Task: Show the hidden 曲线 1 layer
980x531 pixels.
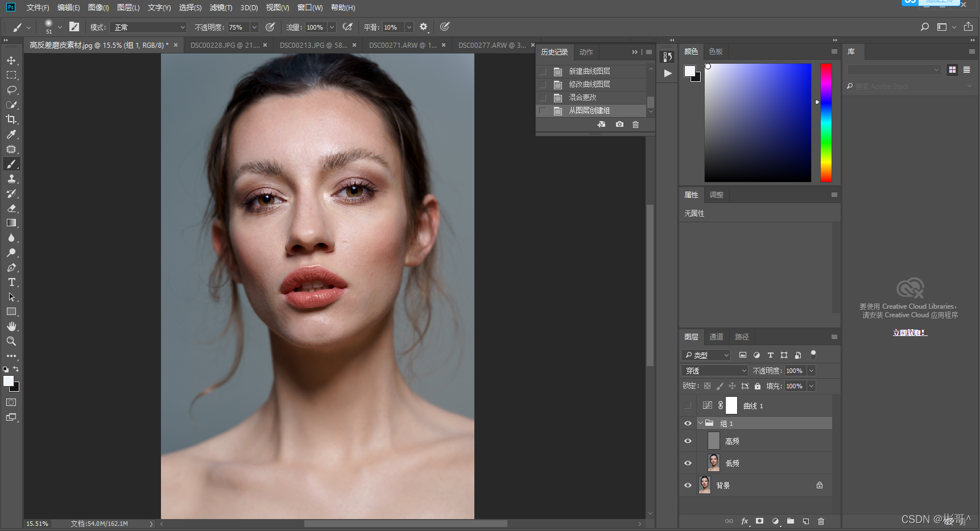Action: pyautogui.click(x=688, y=406)
